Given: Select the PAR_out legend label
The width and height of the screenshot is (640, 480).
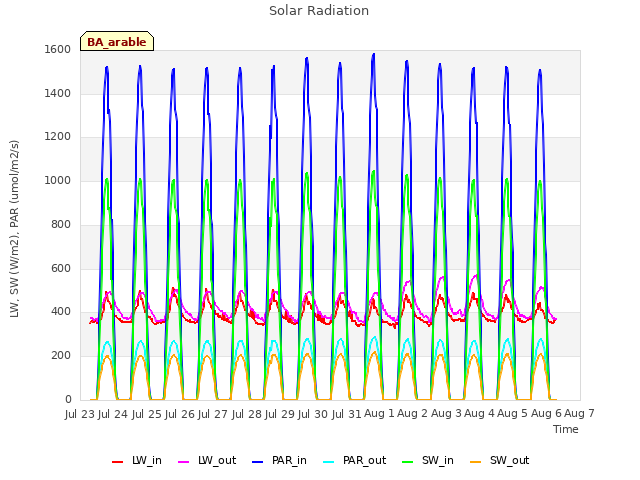Looking at the screenshot, I should 364,461.
